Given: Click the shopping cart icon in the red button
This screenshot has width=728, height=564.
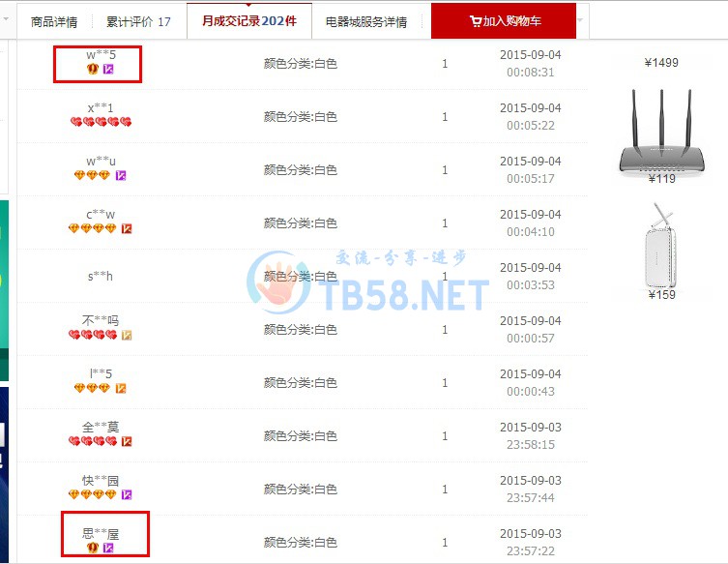Looking at the screenshot, I should click(x=476, y=21).
